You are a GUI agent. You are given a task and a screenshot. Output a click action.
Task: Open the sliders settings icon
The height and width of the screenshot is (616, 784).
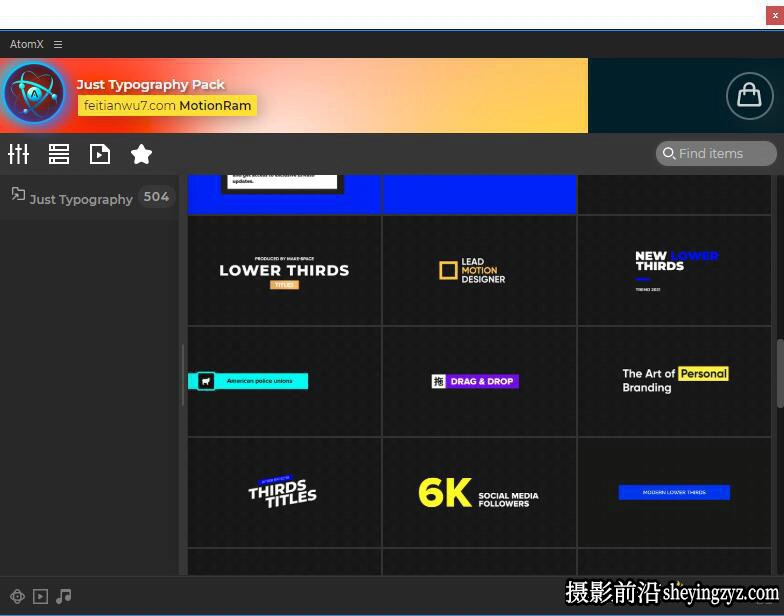(x=18, y=154)
